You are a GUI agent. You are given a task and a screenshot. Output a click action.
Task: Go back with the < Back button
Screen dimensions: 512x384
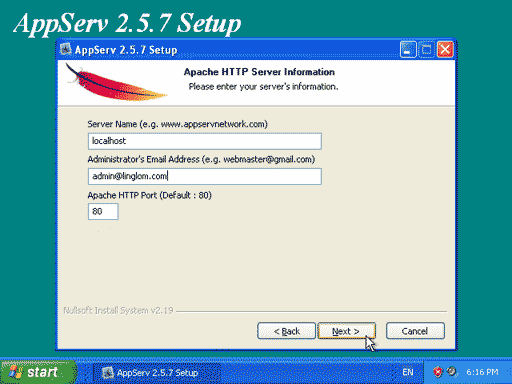click(286, 331)
